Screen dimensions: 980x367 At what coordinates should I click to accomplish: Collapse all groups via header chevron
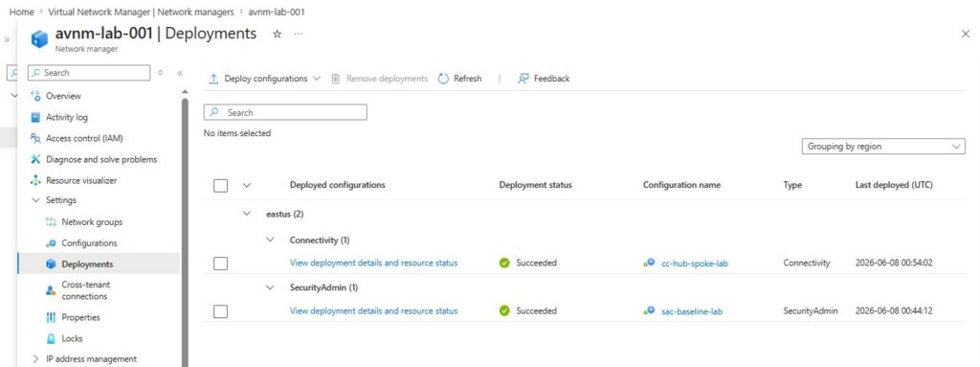[x=247, y=185]
